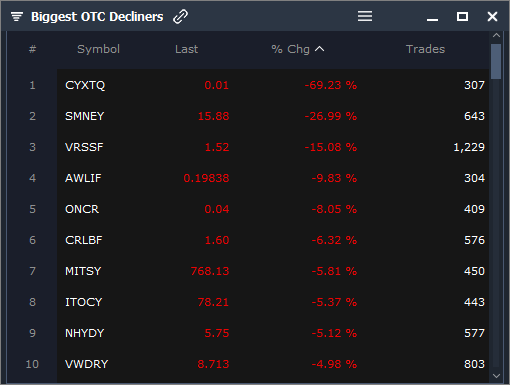Sort by the Trades column header
Screen dimensions: 510x385
click(425, 49)
